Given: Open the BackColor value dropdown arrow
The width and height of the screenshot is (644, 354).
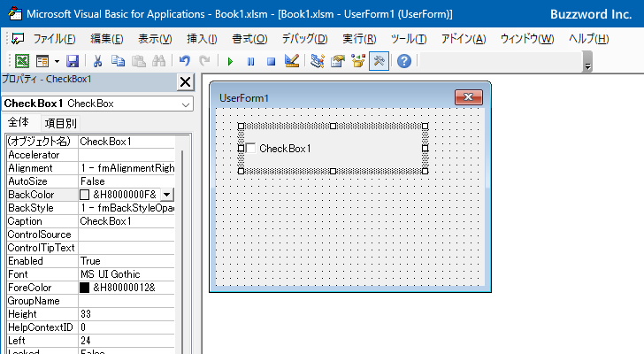Looking at the screenshot, I should pyautogui.click(x=166, y=195).
